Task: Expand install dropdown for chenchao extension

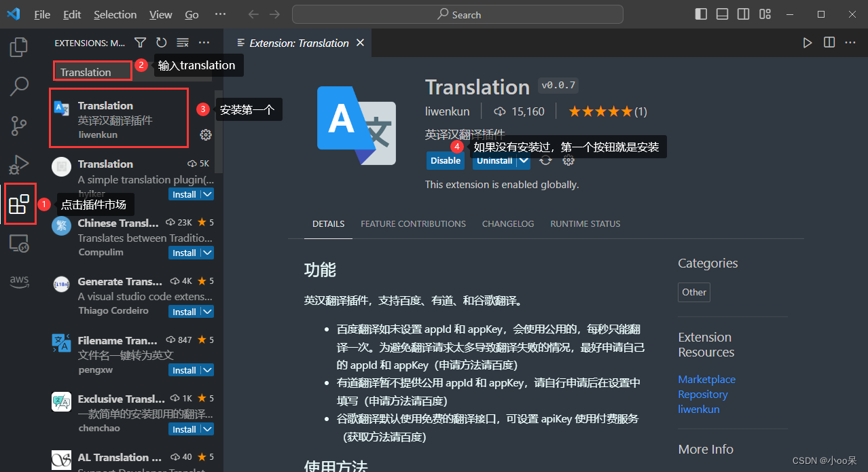Action: coord(208,429)
